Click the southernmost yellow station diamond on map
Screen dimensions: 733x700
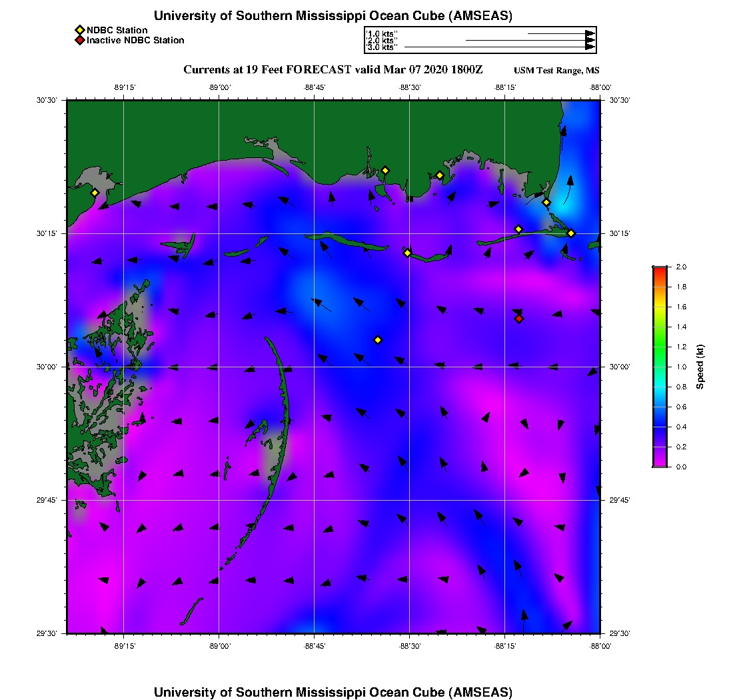[x=378, y=340]
